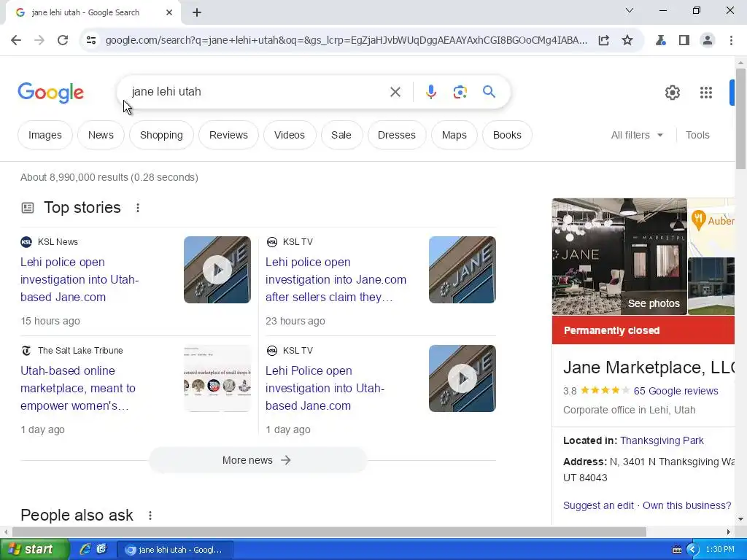
Task: Select the Sale filter chip
Action: point(341,135)
